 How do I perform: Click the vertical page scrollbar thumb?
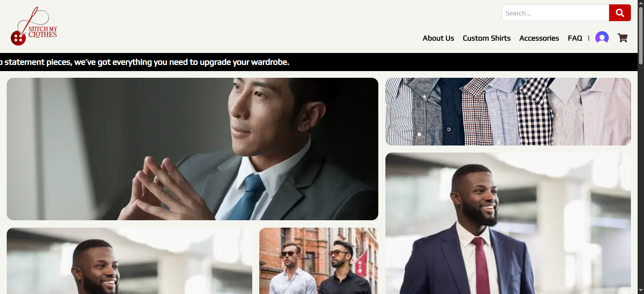pyautogui.click(x=641, y=35)
